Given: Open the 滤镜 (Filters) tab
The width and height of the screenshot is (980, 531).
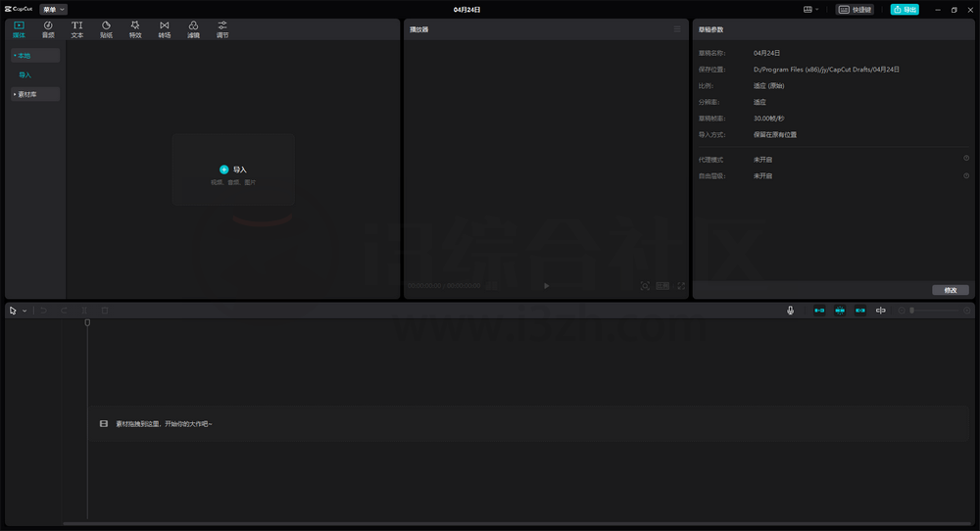Looking at the screenshot, I should (193, 29).
